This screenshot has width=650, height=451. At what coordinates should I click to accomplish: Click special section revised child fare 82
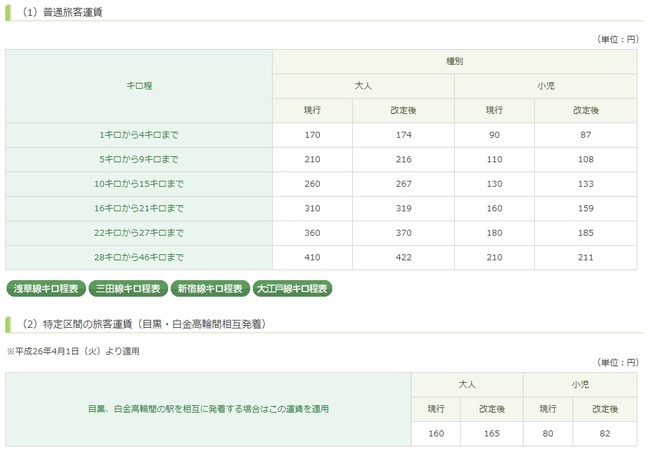(x=605, y=433)
